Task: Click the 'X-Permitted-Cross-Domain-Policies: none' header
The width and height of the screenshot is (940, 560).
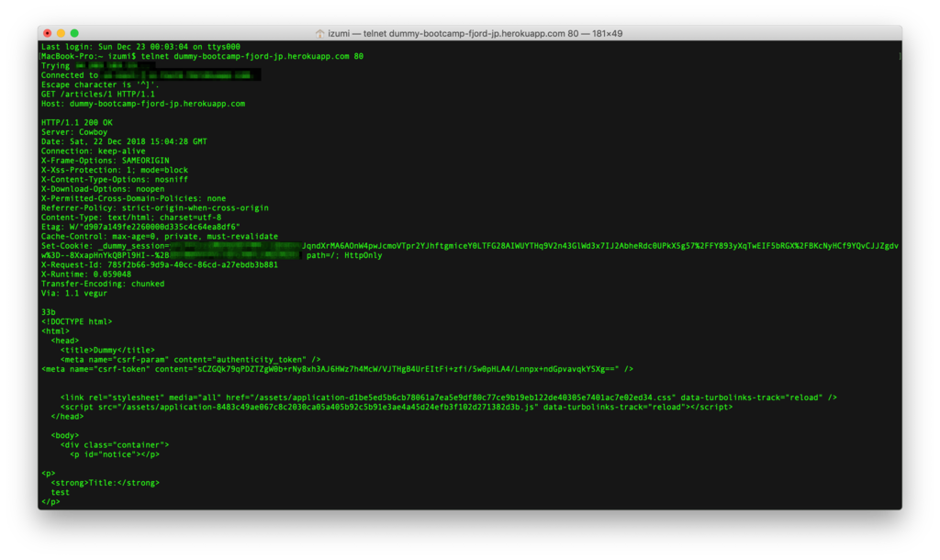Action: click(x=134, y=198)
